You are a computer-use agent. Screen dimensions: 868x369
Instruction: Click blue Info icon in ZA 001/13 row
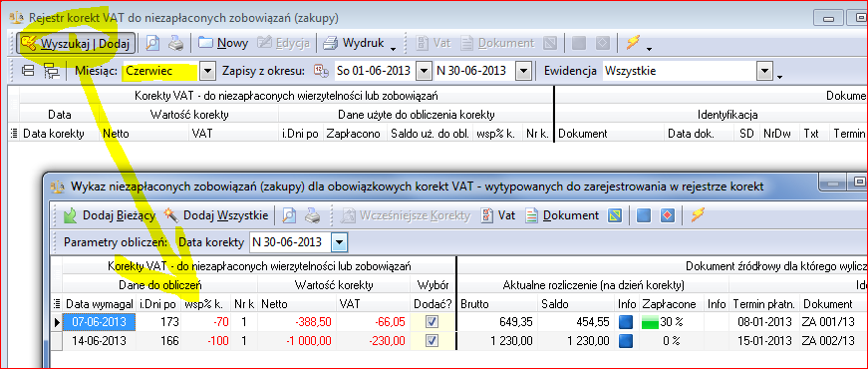click(625, 322)
